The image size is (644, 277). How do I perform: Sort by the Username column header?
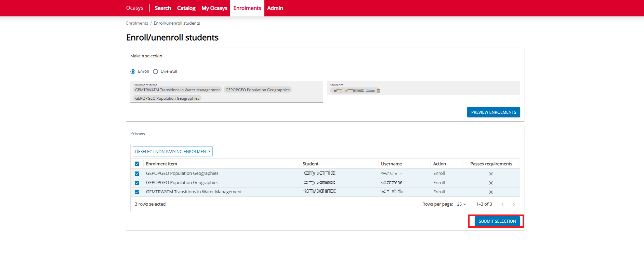tap(392, 164)
